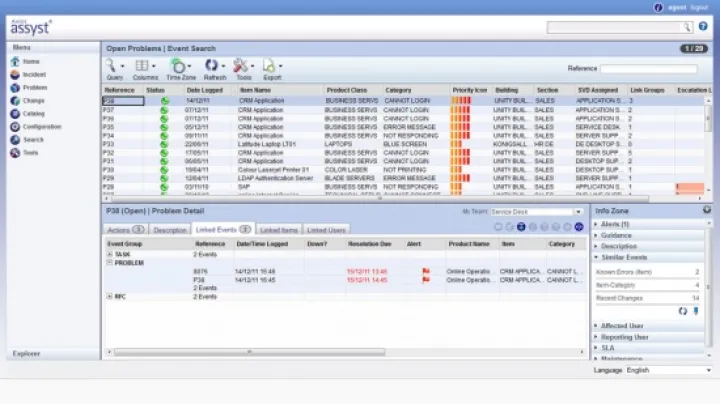Click the help question mark icon
Screen dimensions: 720x404
pos(703,26)
